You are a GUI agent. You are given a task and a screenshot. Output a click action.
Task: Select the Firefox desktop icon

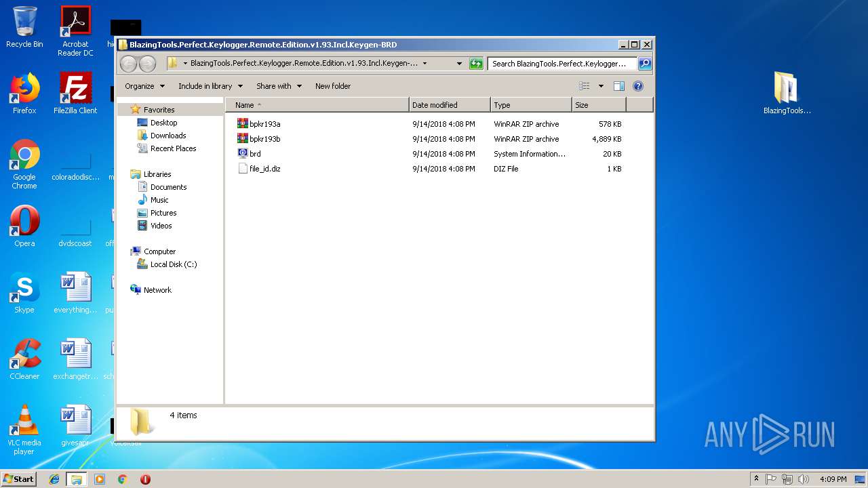(24, 94)
